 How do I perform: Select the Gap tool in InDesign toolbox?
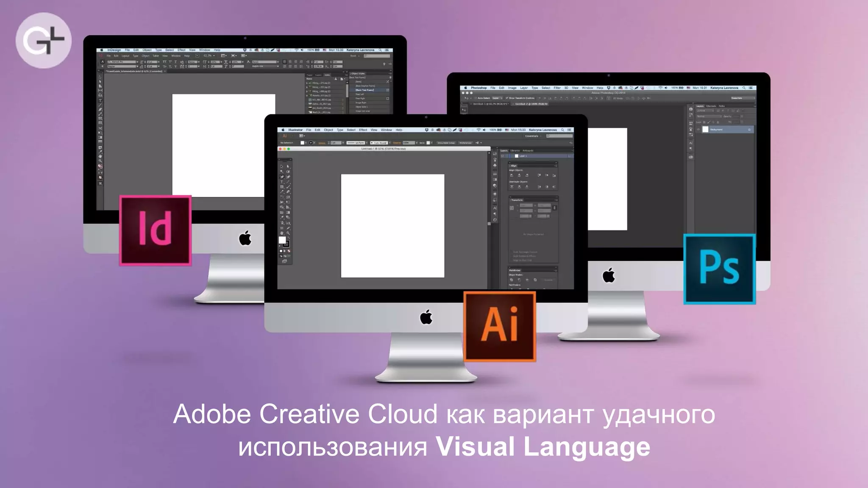tap(100, 90)
